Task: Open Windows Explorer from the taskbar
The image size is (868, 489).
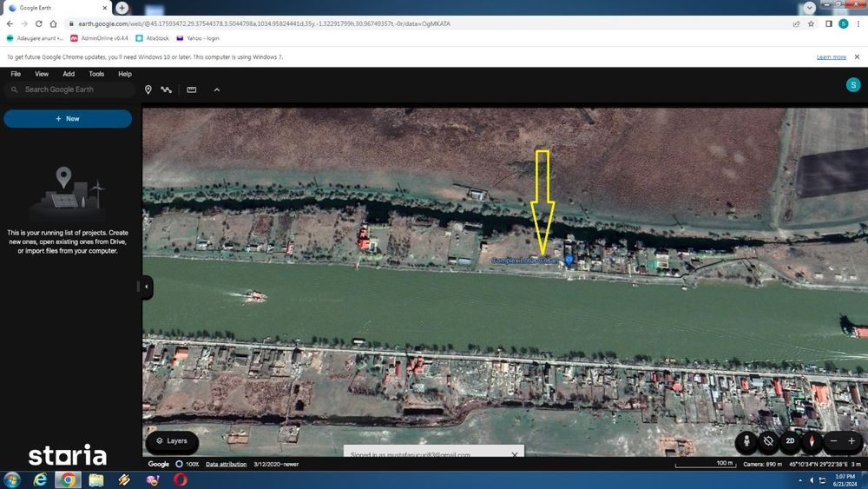Action: click(96, 479)
